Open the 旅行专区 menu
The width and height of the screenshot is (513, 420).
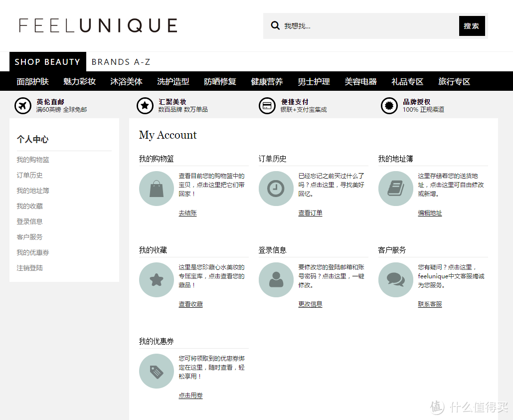[454, 81]
